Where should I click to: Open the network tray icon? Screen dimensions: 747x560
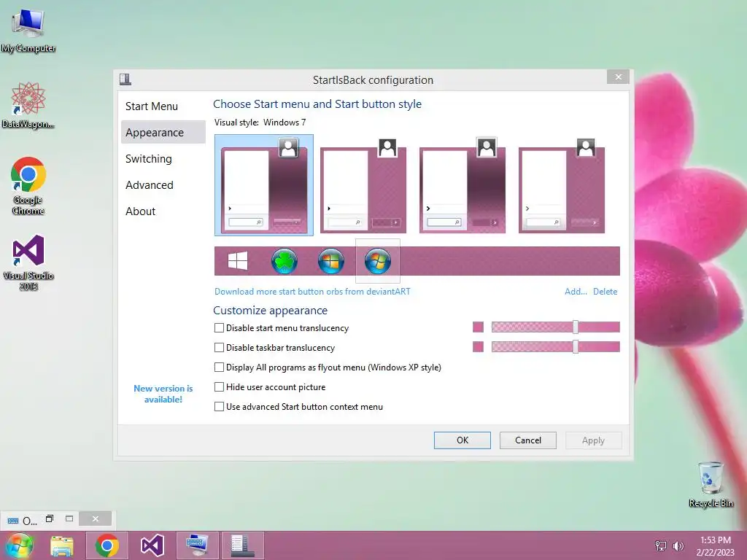coord(661,545)
